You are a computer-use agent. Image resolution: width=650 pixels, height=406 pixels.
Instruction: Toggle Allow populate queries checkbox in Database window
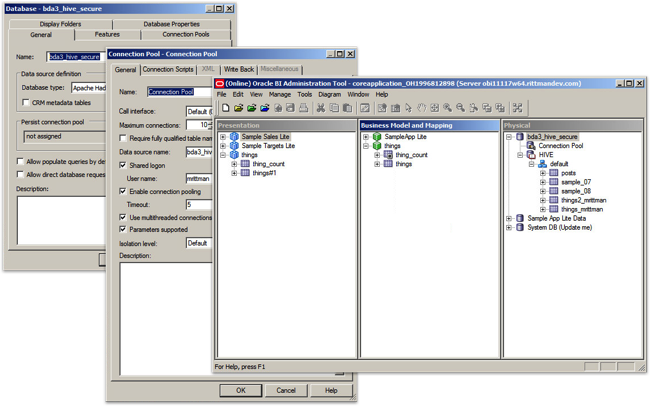(20, 161)
